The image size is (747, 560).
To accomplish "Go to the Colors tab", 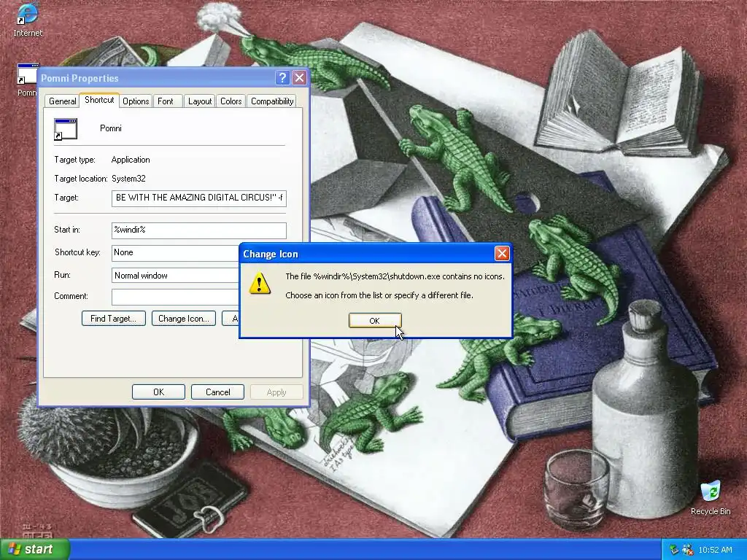I will (231, 101).
